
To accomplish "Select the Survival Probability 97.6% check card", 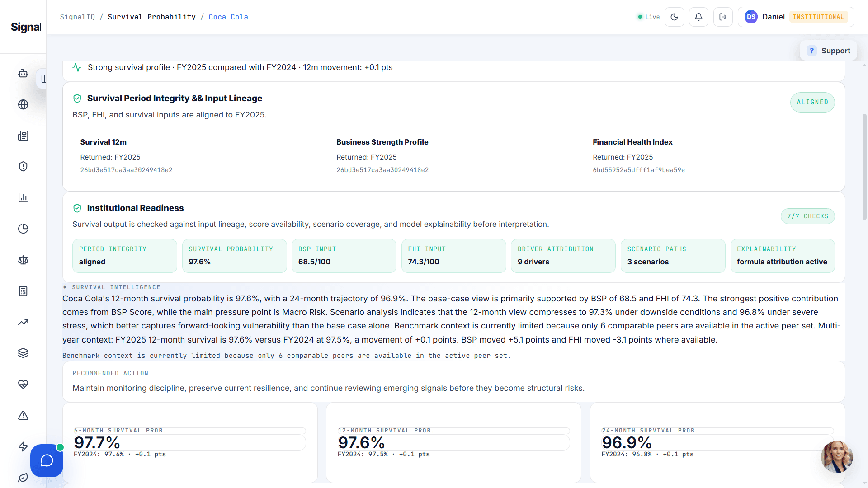I will point(234,256).
